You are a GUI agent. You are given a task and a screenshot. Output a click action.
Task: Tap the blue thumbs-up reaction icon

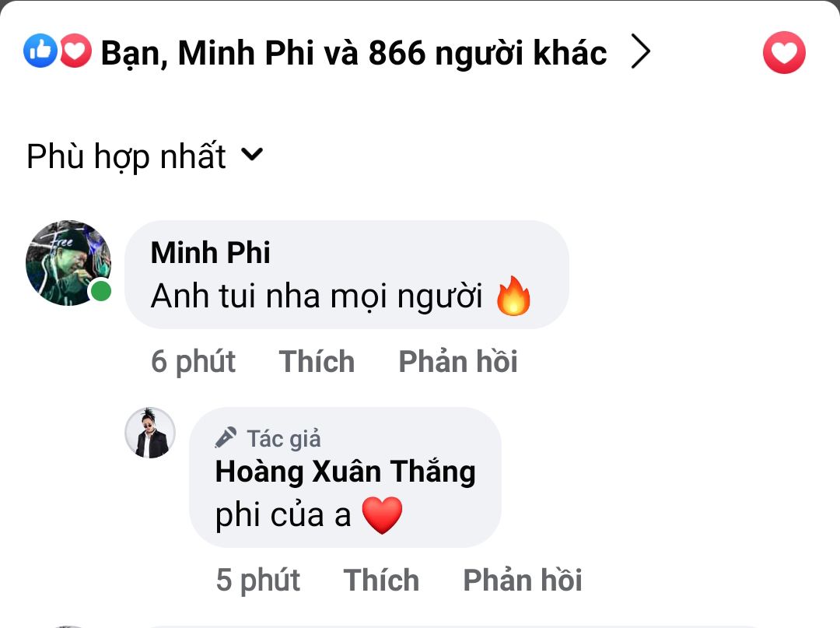[x=40, y=51]
